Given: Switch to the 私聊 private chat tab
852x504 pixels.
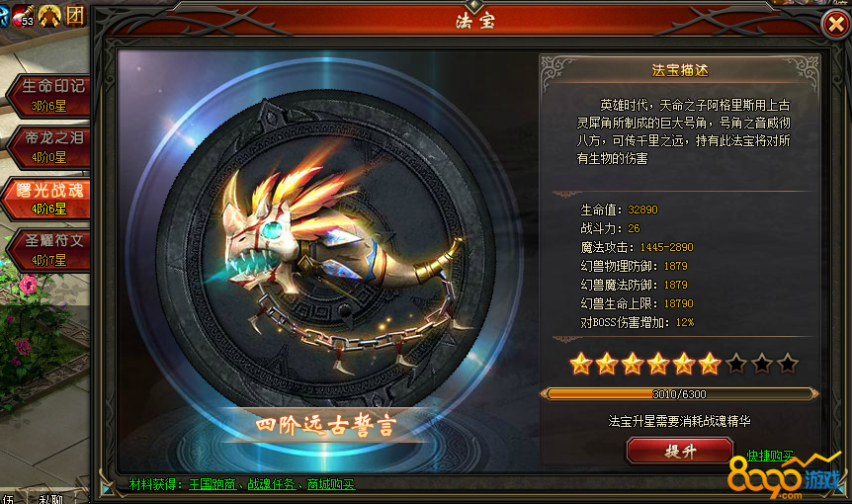Looking at the screenshot, I should 51,499.
